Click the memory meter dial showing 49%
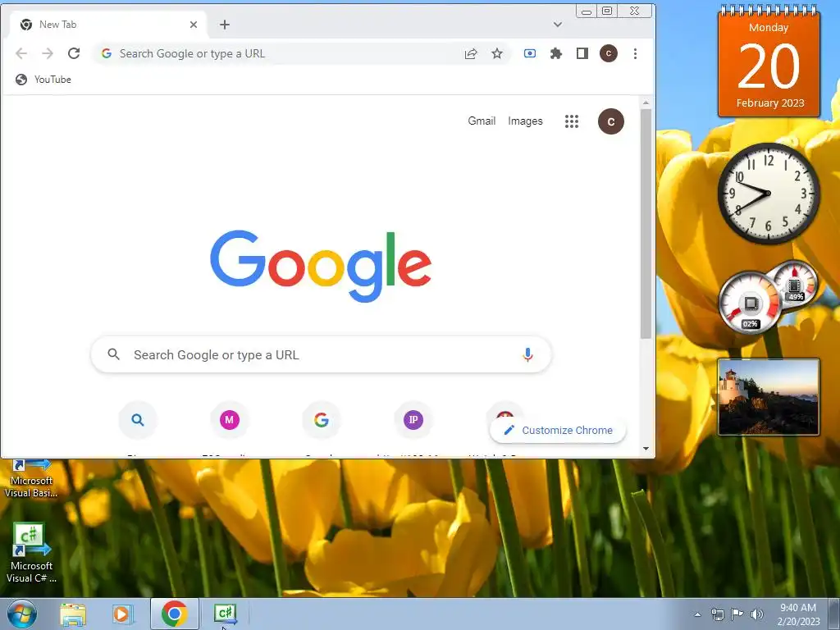This screenshot has width=840, height=630. pyautogui.click(x=794, y=285)
